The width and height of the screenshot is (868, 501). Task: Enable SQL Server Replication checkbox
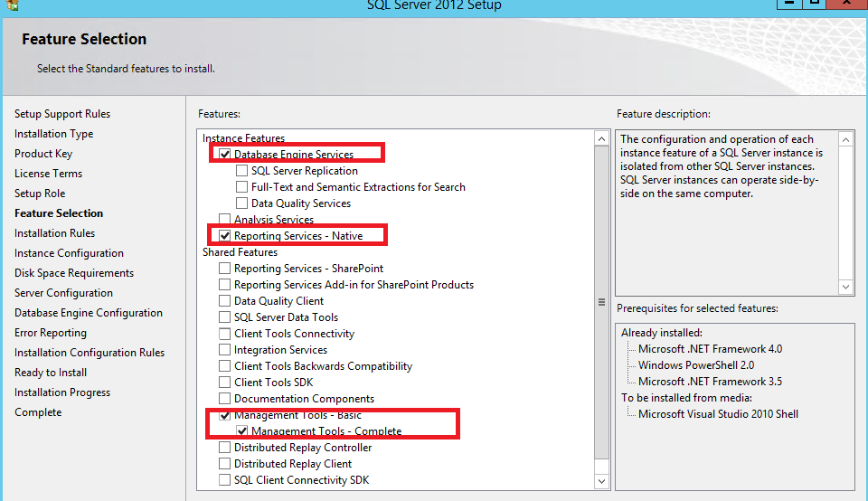(x=242, y=171)
